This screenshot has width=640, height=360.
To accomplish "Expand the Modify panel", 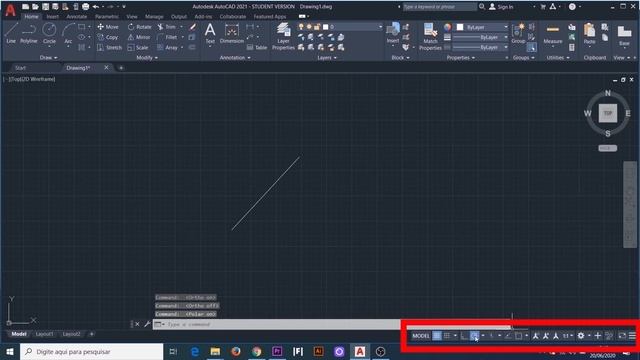I will [x=147, y=58].
